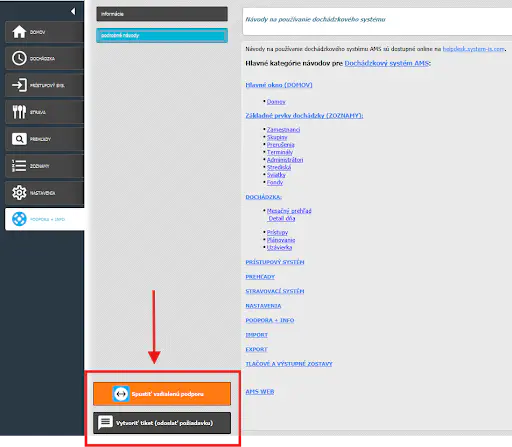Image resolution: width=512 pixels, height=447 pixels.
Task: Open the Mesačný prehľad link
Action: (289, 211)
